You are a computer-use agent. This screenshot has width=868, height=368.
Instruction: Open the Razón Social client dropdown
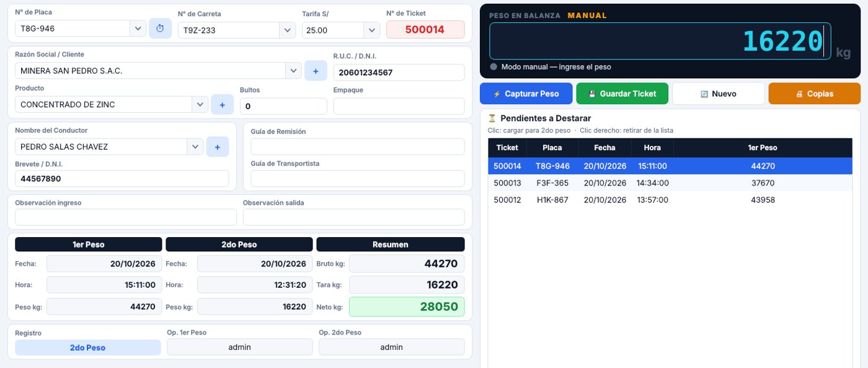(x=293, y=71)
